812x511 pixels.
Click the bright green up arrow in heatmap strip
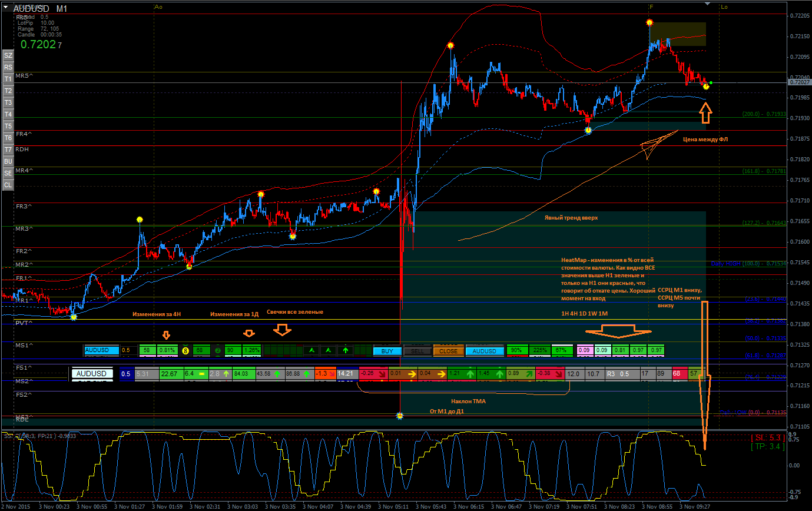(x=346, y=350)
